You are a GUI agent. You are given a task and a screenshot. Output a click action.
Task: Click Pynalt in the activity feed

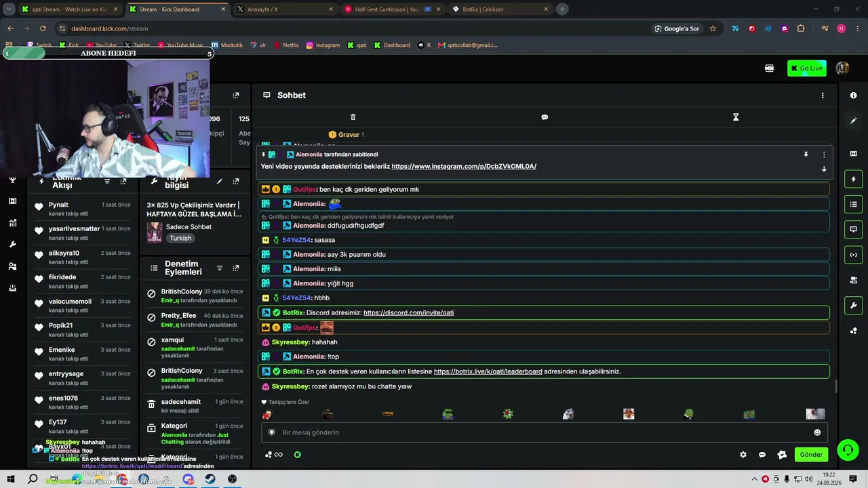58,205
